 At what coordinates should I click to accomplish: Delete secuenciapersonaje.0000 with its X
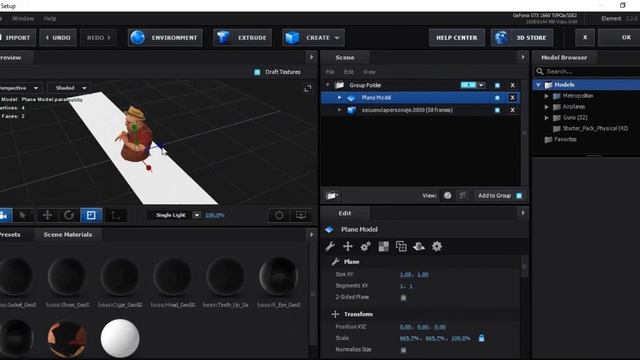[512, 110]
